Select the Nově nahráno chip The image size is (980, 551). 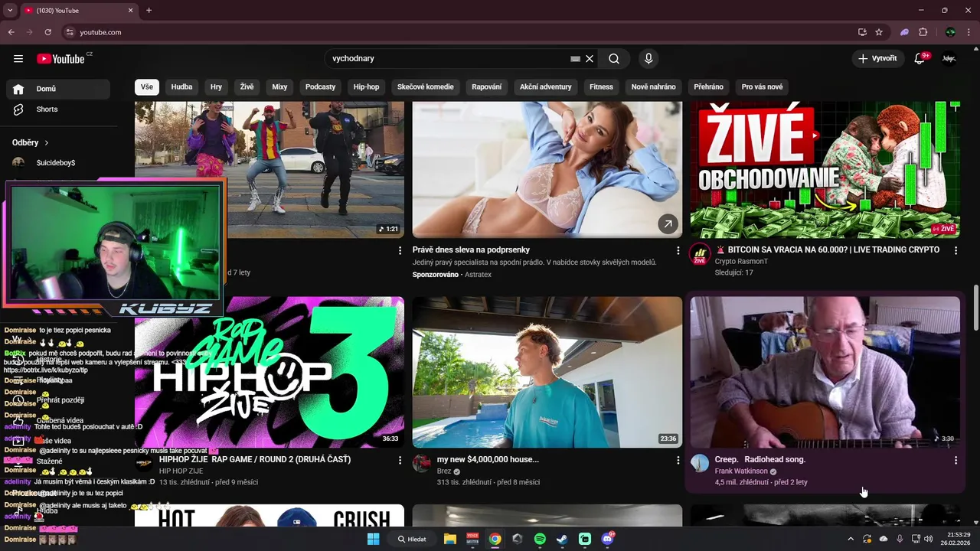click(653, 87)
